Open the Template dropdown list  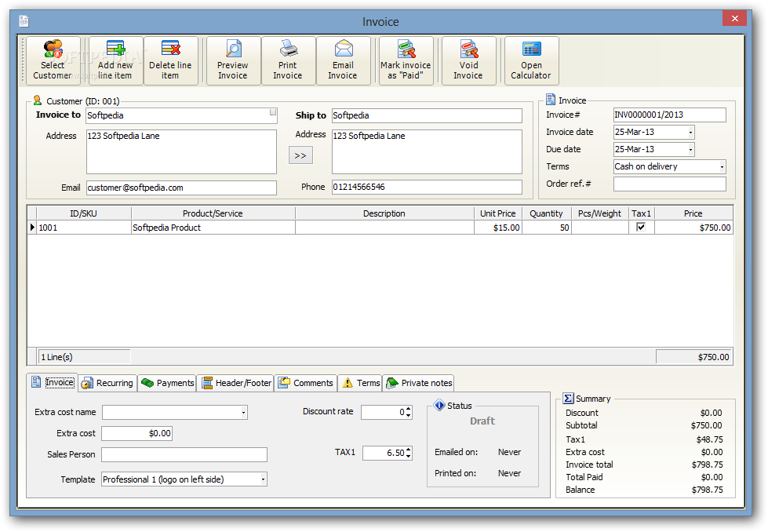pyautogui.click(x=263, y=479)
